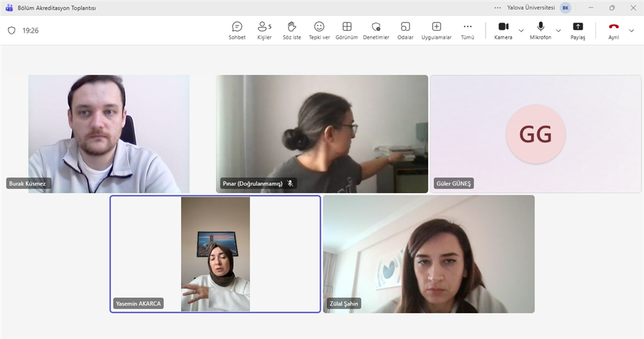
Task: Expand the leave options arrow next to Ayrıl
Action: [631, 30]
